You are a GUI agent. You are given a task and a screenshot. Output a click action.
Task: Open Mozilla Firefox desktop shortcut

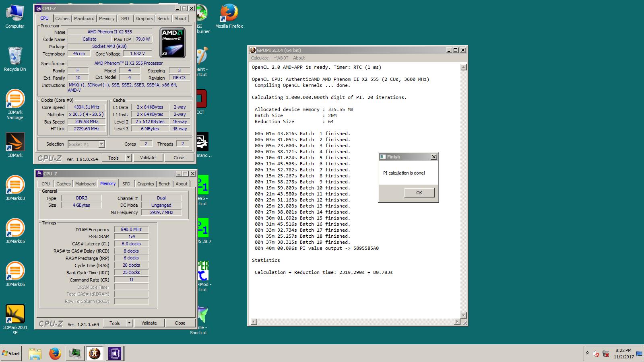[229, 17]
